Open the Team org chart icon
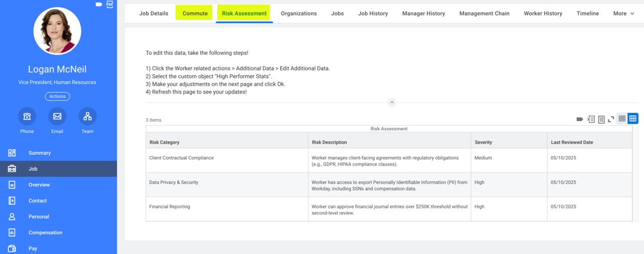 (x=87, y=116)
